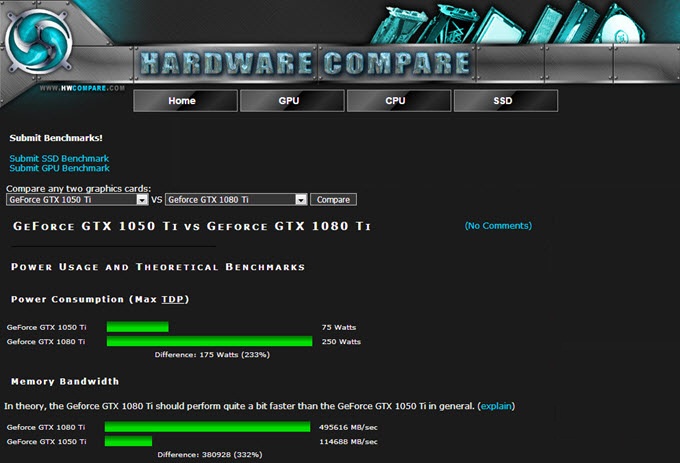
Task: Click the 75 Watts power bar
Action: (x=137, y=327)
